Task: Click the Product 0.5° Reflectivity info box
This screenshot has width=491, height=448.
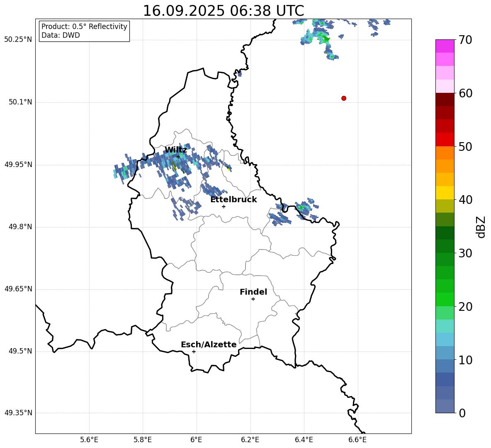Action: point(84,31)
